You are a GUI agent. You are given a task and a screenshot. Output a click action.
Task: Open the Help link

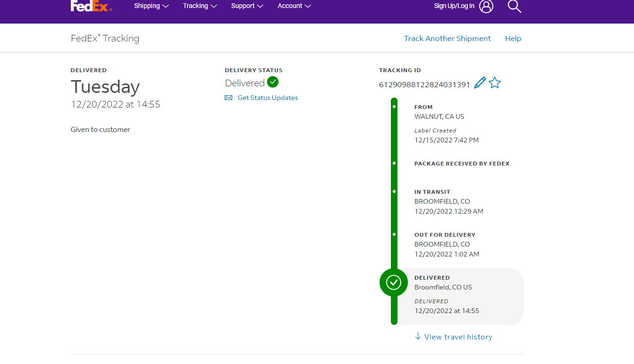click(x=513, y=39)
